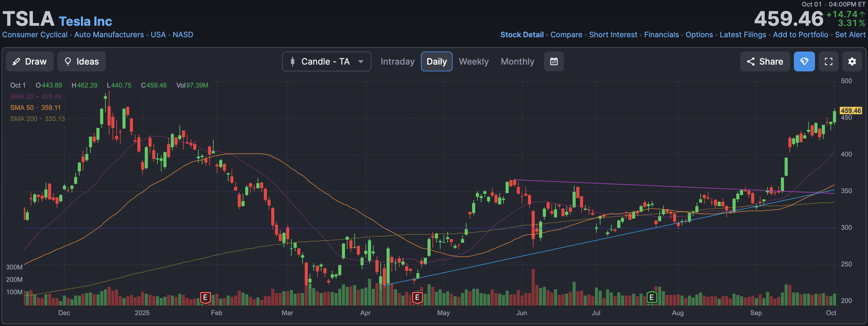Viewport: 868px width, 326px height.
Task: Click the yellow 459.46 price tag on axis
Action: (x=850, y=111)
